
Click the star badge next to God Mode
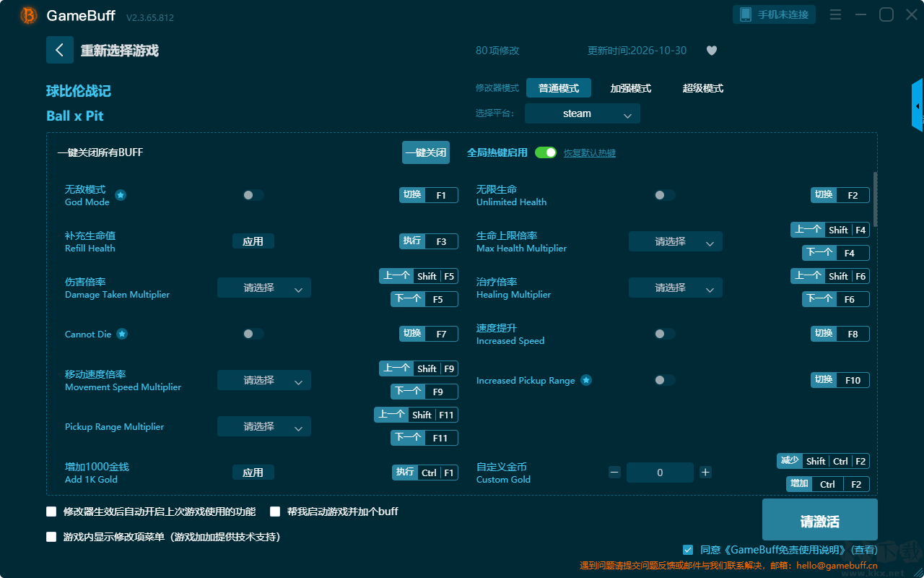coord(121,195)
